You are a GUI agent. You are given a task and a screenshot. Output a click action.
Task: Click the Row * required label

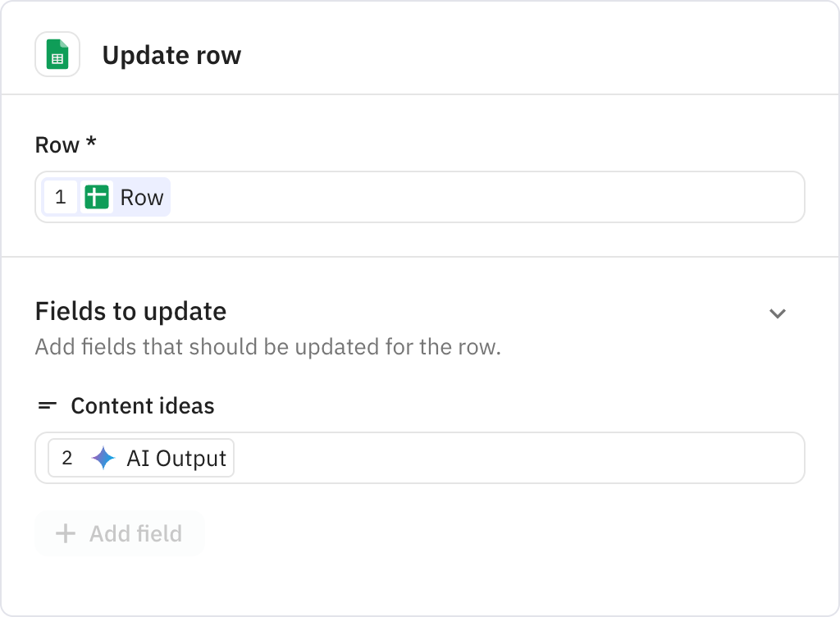click(64, 144)
